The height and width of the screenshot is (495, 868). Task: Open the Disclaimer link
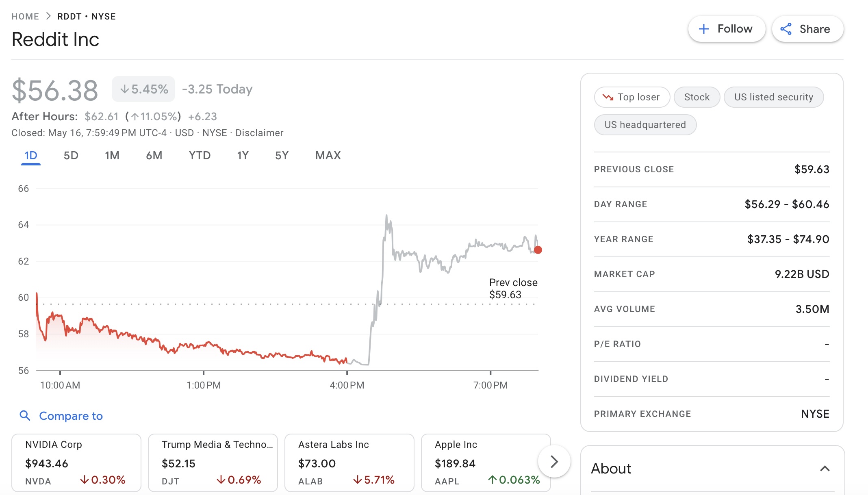click(x=259, y=133)
